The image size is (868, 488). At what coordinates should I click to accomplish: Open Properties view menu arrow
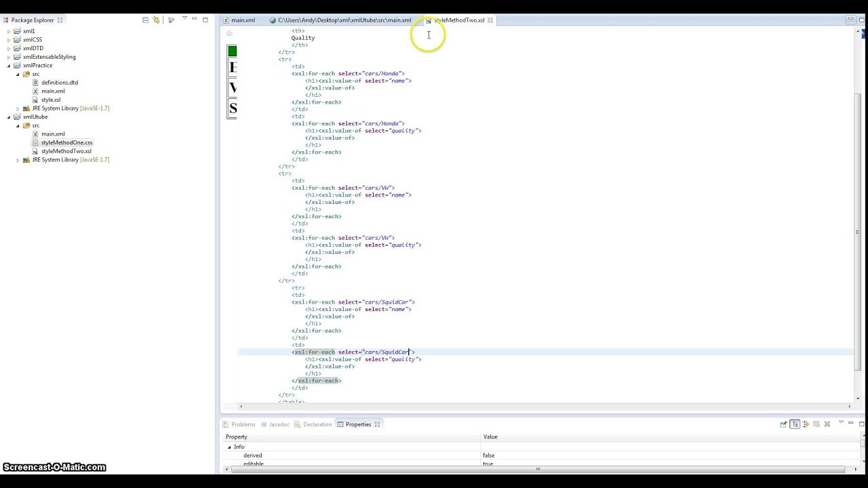click(x=841, y=423)
